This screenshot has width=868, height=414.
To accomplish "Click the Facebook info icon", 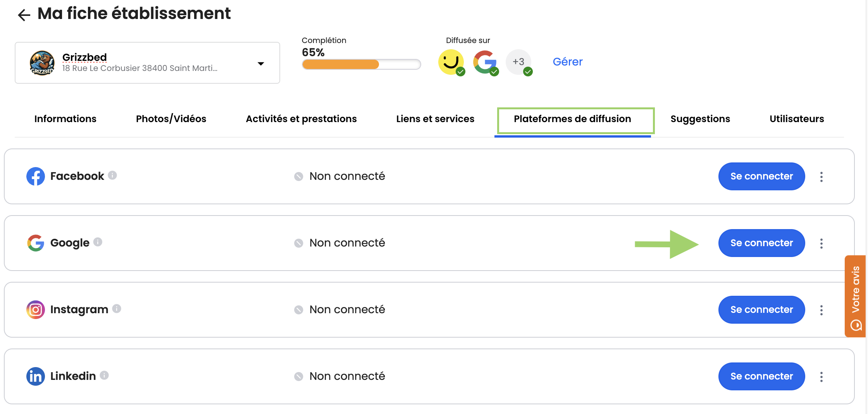I will point(112,175).
